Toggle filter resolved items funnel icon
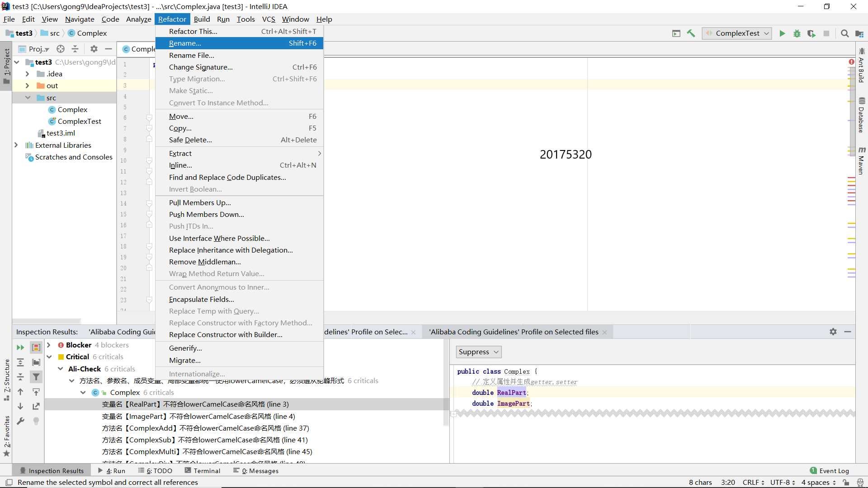The width and height of the screenshot is (868, 488). tap(36, 377)
